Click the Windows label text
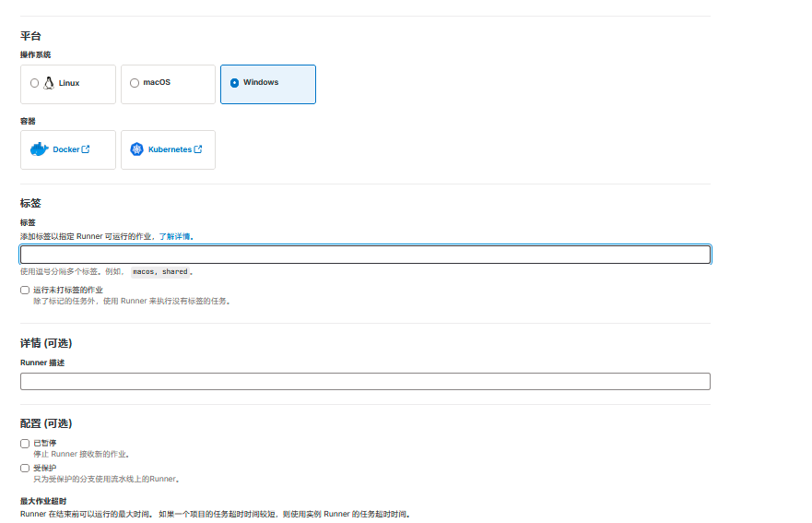 pyautogui.click(x=261, y=83)
